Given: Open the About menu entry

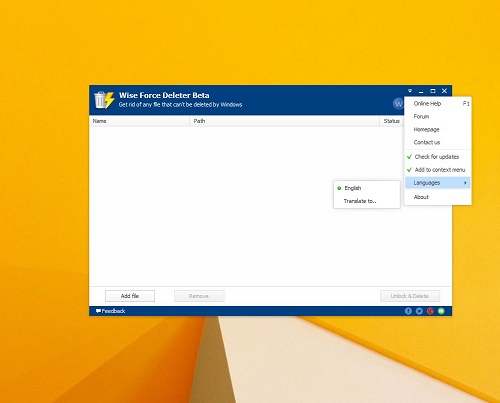Looking at the screenshot, I should click(x=438, y=197).
